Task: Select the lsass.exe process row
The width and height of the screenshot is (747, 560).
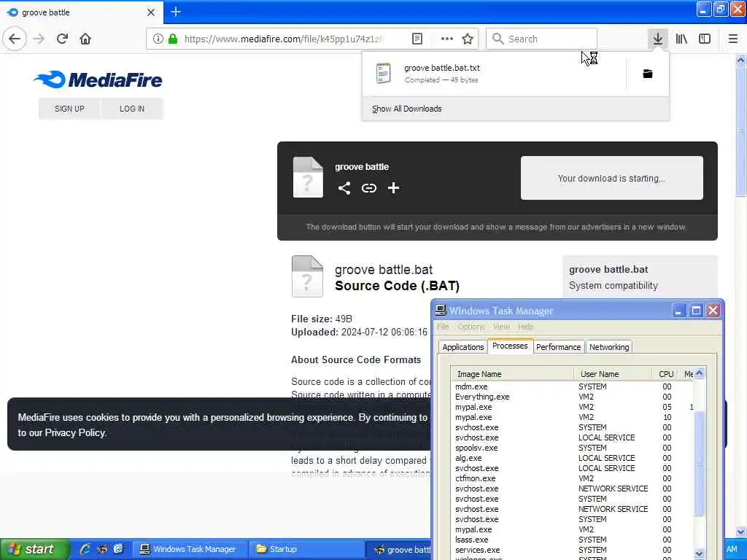Action: [573, 540]
